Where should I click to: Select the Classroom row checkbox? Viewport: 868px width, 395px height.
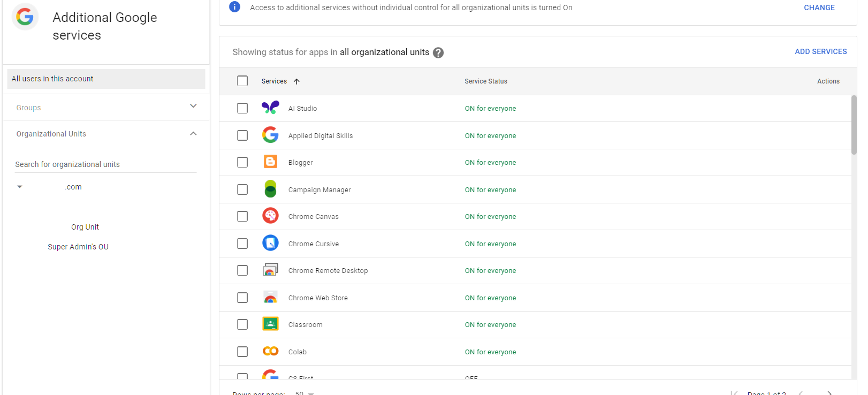tap(242, 324)
